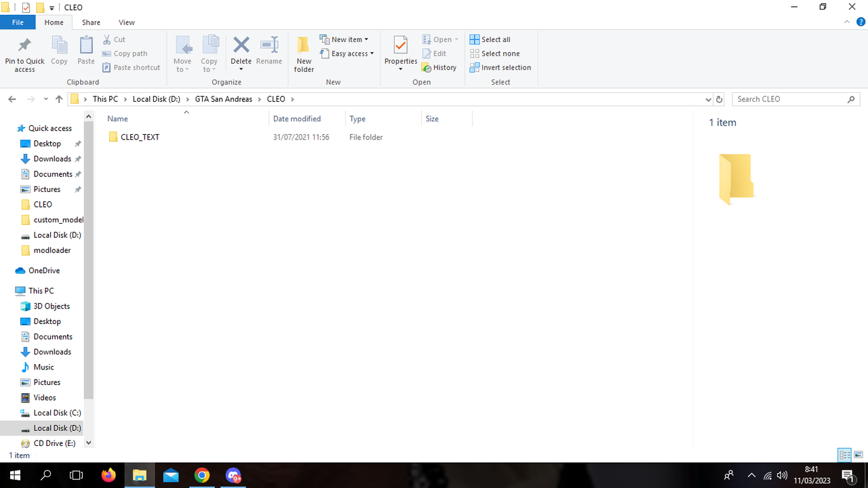Click the Back navigation arrow
Screen dimensions: 868x488
pyautogui.click(x=12, y=99)
